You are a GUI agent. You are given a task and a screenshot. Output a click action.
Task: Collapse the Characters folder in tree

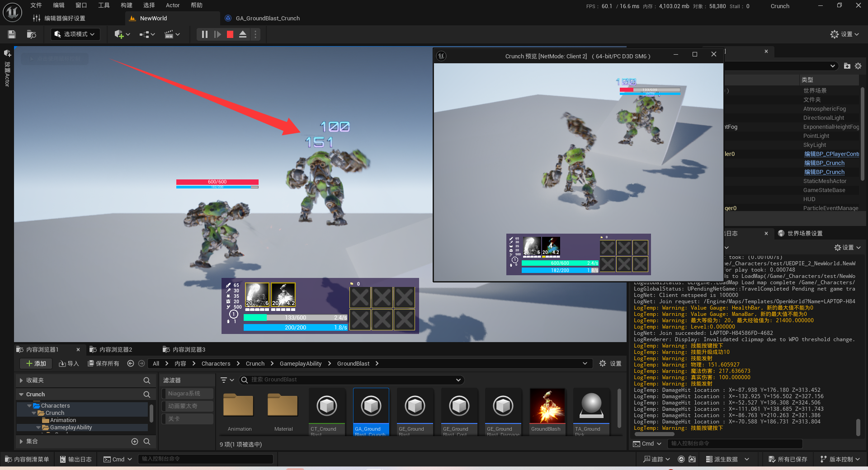click(x=29, y=406)
